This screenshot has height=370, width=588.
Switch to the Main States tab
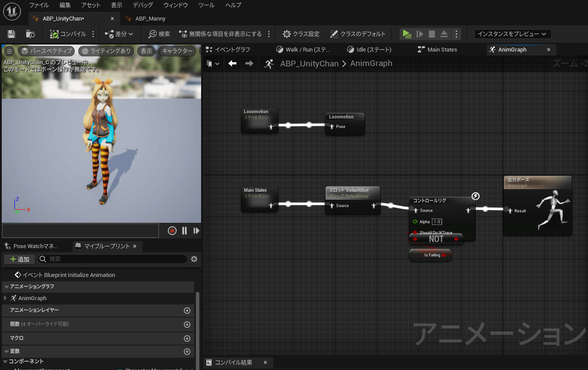(x=437, y=50)
